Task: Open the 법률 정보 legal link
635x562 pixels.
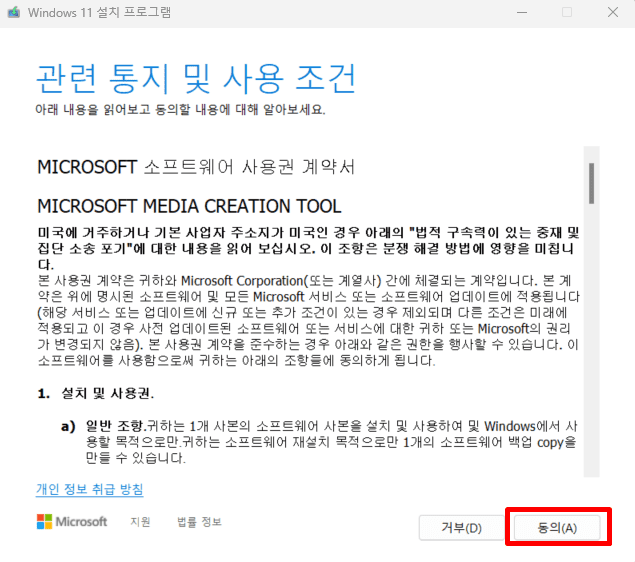Action: [199, 522]
